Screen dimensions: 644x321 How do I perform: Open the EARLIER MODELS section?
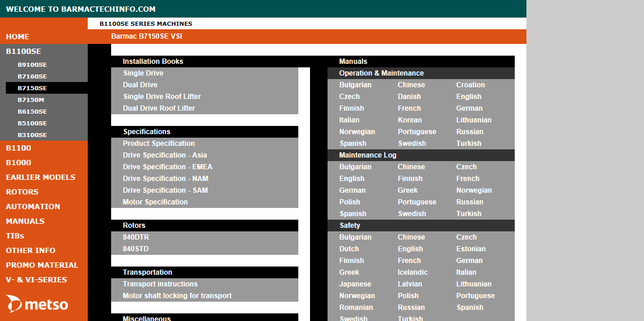pyautogui.click(x=41, y=177)
